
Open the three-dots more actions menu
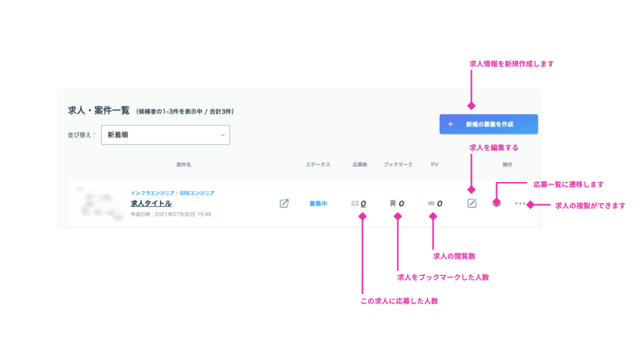pos(520,203)
